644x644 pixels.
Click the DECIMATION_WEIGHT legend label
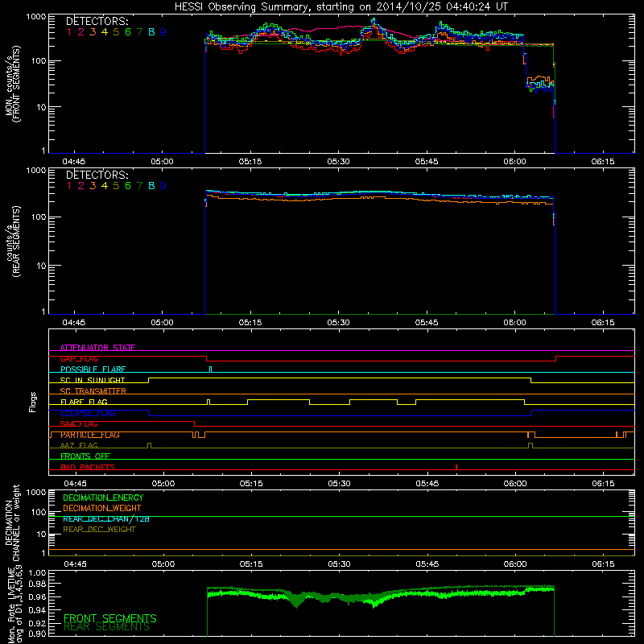pos(102,508)
